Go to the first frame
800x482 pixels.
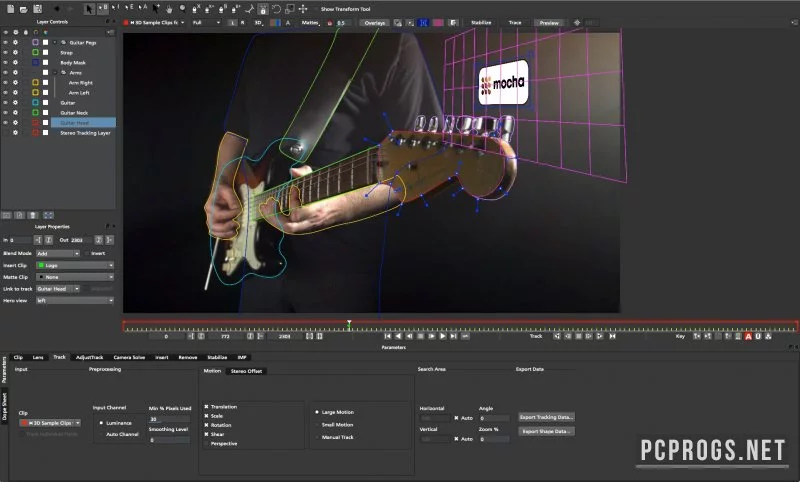pyautogui.click(x=387, y=336)
